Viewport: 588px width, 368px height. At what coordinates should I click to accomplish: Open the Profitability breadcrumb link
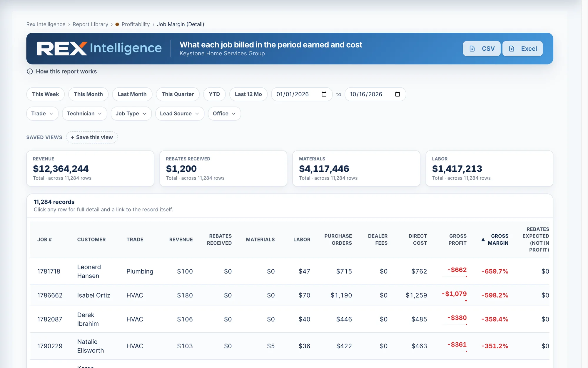point(136,24)
